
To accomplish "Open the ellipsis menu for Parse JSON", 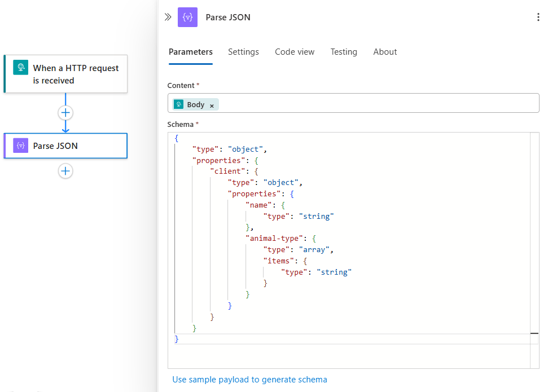I will pyautogui.click(x=538, y=17).
